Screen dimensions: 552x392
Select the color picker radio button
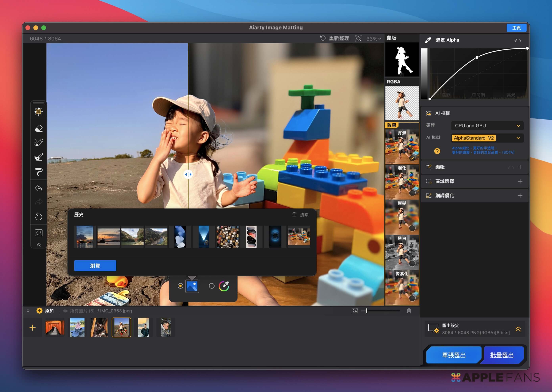pos(212,286)
